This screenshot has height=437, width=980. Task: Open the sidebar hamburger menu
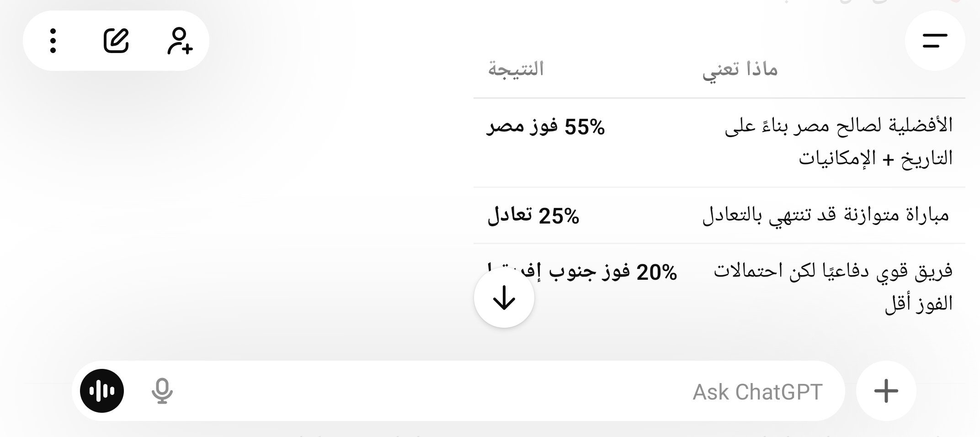click(935, 41)
